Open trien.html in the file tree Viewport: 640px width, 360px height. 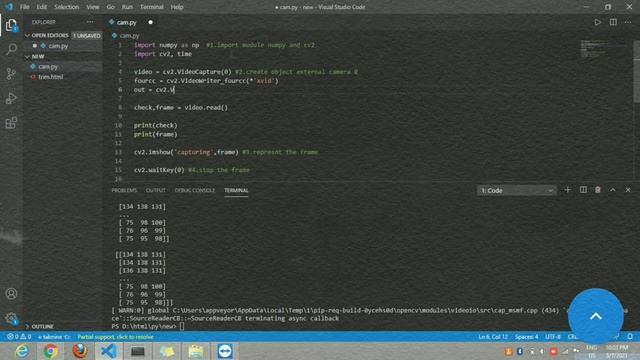pyautogui.click(x=51, y=77)
